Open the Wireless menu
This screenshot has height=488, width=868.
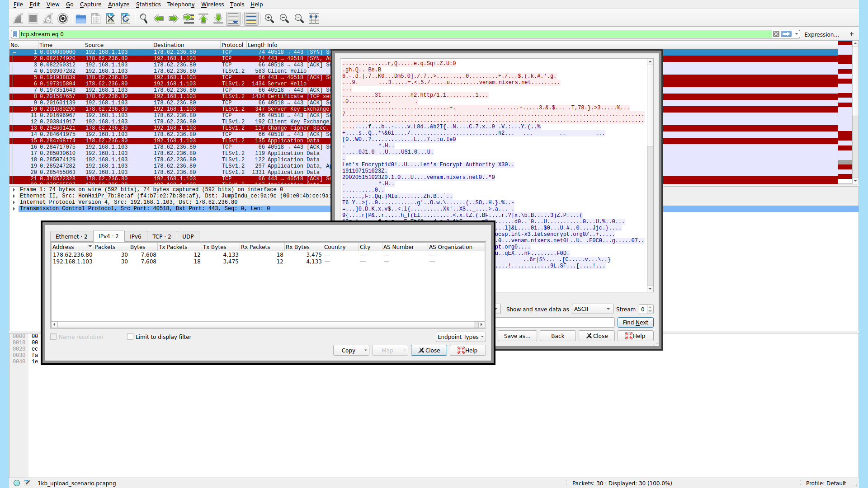click(x=212, y=5)
